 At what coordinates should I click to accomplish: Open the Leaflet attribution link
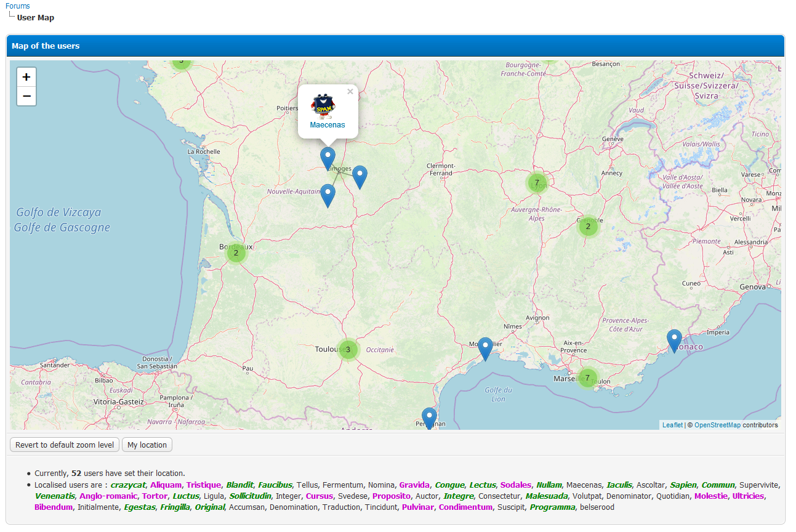pos(672,425)
